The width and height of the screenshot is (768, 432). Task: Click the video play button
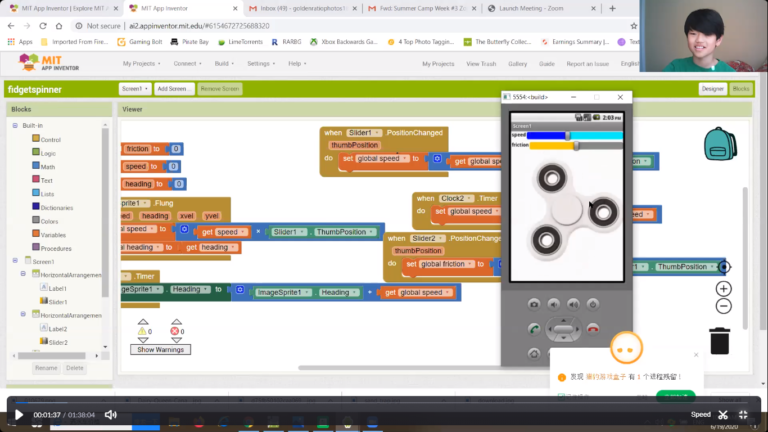coord(19,415)
